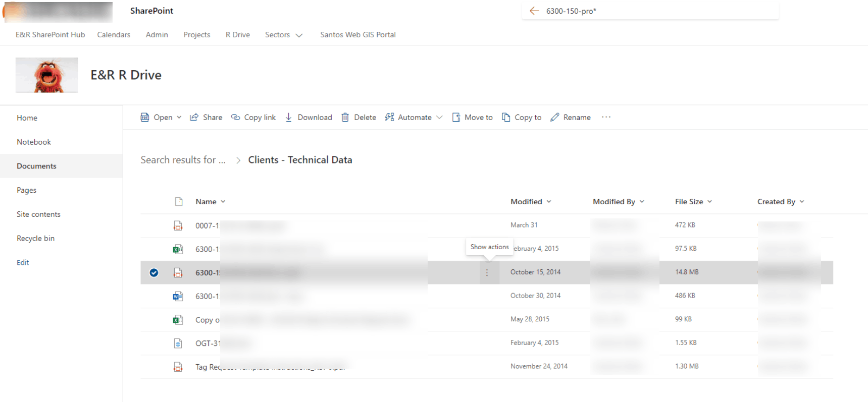
Task: Open the Modified column header dropdown
Action: pyautogui.click(x=549, y=202)
